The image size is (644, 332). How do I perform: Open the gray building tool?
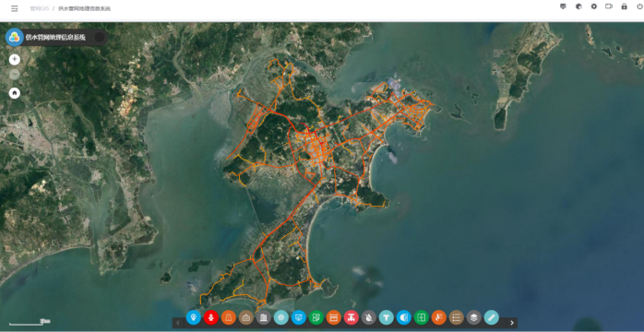[264, 317]
